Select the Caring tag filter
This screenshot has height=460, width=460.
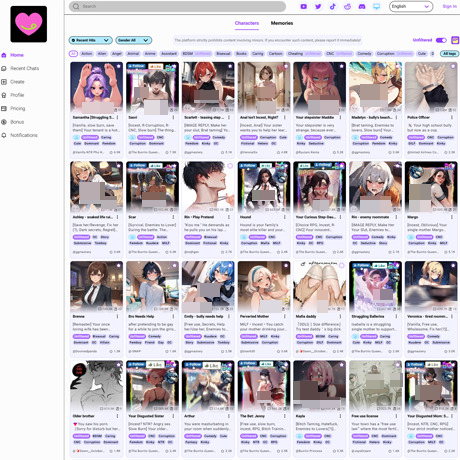tap(258, 54)
